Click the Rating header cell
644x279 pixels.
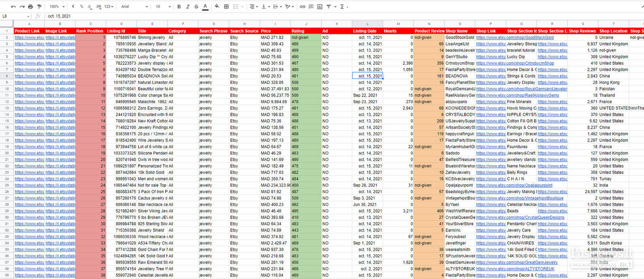click(x=306, y=31)
